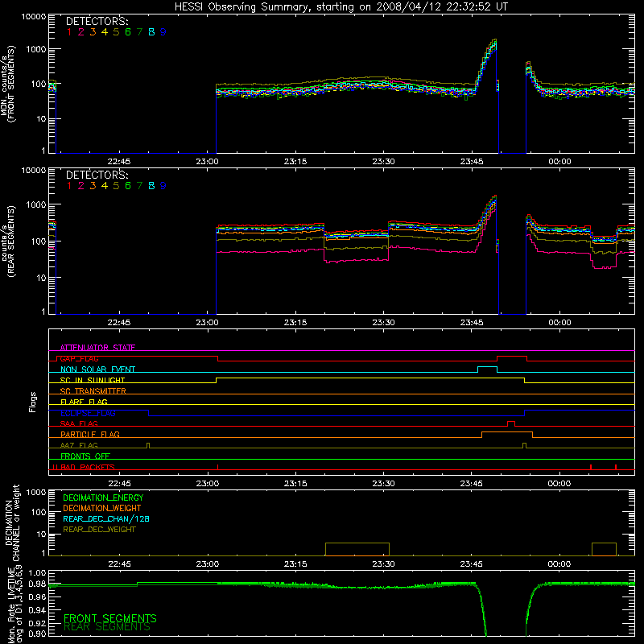This screenshot has width=644, height=644.
Task: Select the ECLIPSE_FLAG label
Action: (x=88, y=413)
